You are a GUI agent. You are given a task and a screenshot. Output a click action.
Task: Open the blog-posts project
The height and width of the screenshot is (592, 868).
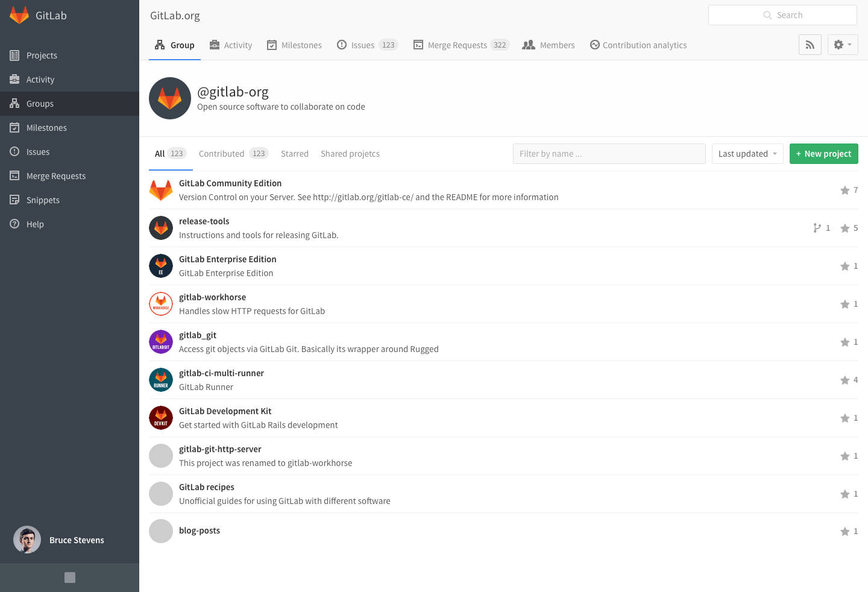pyautogui.click(x=200, y=531)
